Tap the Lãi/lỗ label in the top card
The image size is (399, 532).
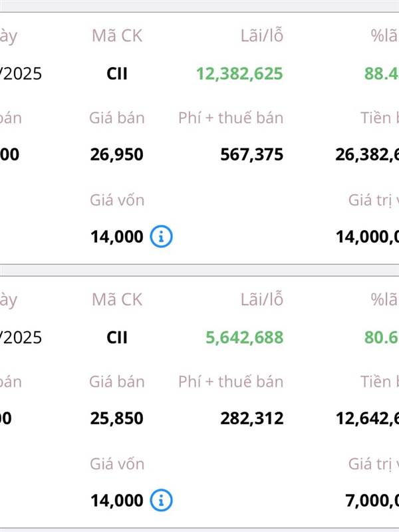point(261,36)
